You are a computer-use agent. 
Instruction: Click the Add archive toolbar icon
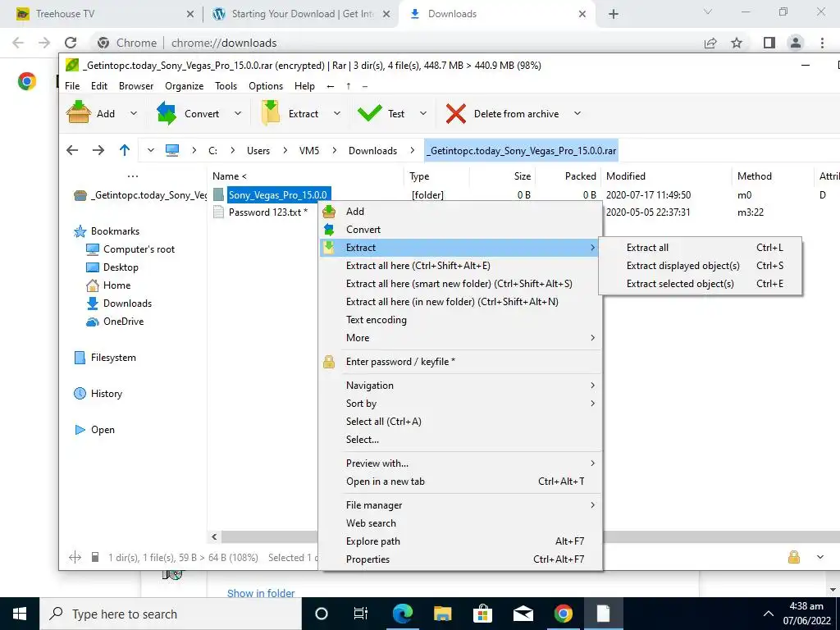(78, 113)
